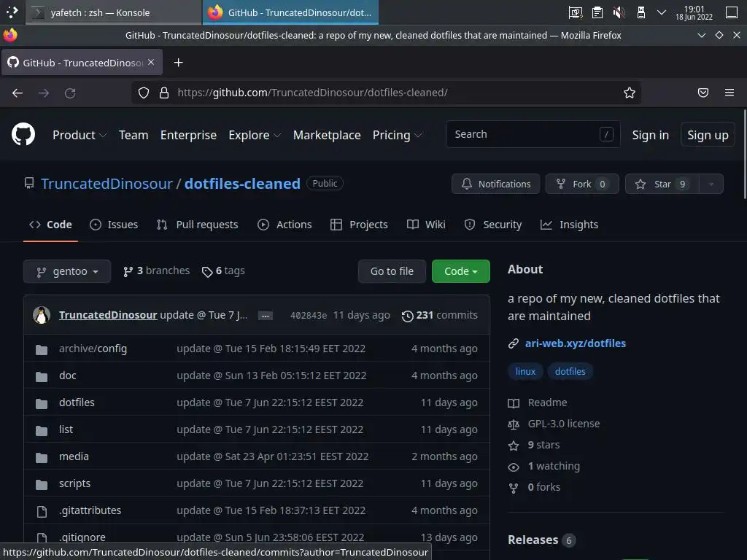Viewport: 747px width, 560px height.
Task: Open the ari-web.xyz/dotfiles link
Action: 575,343
